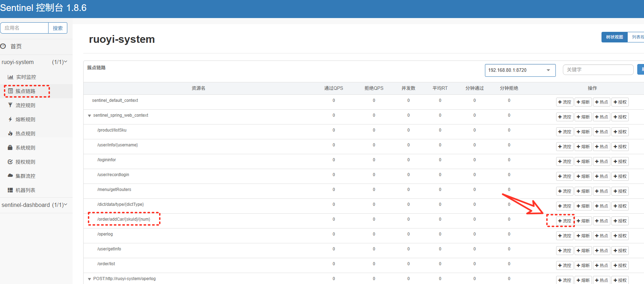Click the 流控规则 filter icon
This screenshot has width=644, height=284.
coord(10,105)
